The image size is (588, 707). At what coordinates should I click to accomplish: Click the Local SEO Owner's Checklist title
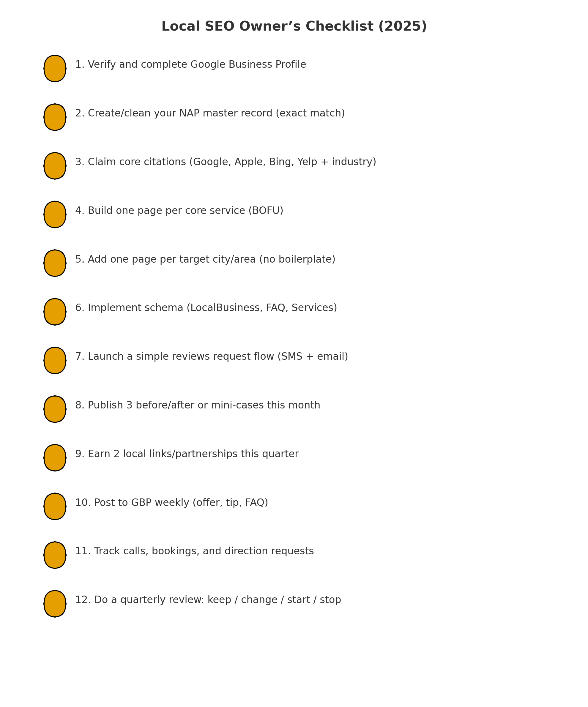294,27
